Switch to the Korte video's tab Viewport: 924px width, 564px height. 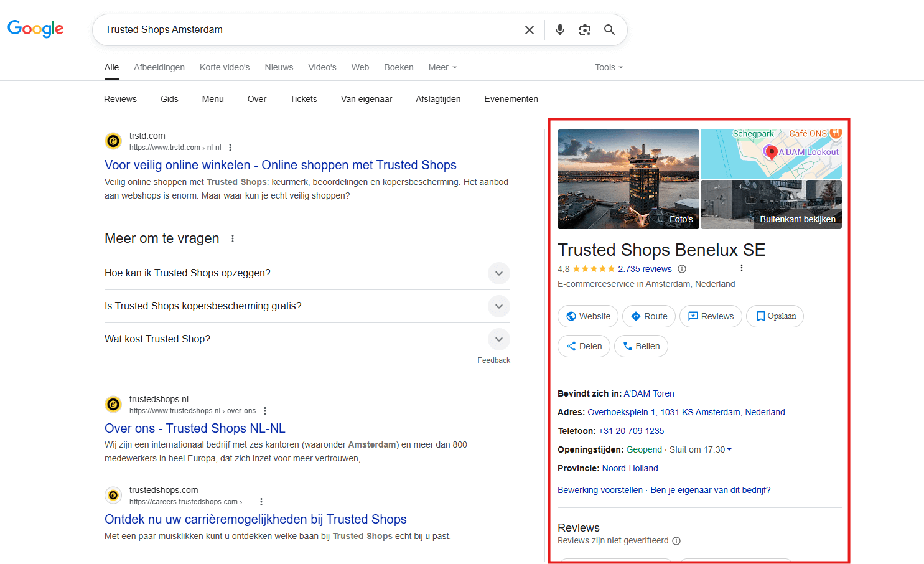(225, 67)
